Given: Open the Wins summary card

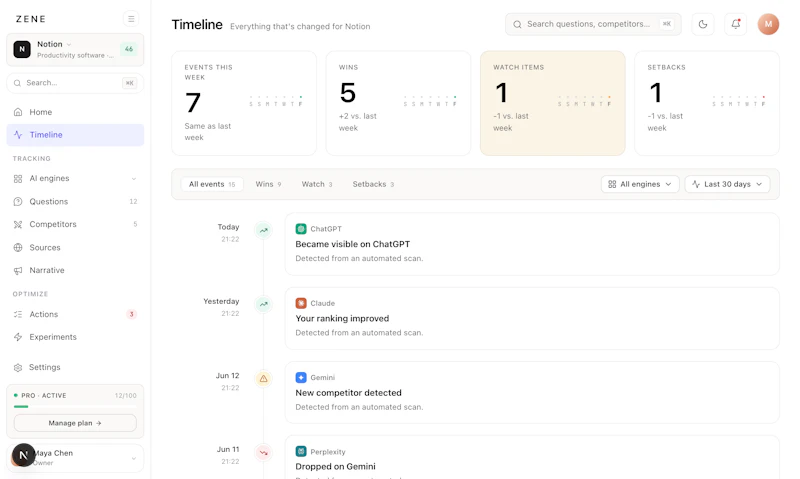Looking at the screenshot, I should pos(398,103).
